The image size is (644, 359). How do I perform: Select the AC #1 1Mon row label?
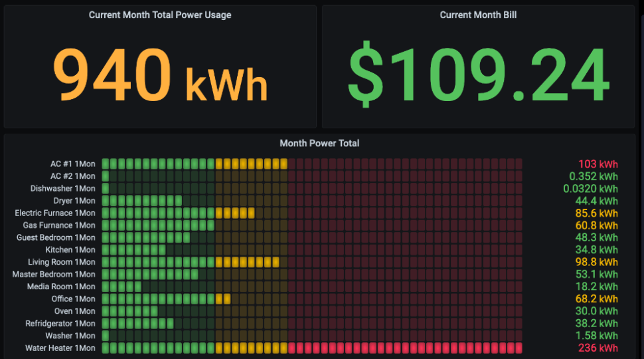72,164
